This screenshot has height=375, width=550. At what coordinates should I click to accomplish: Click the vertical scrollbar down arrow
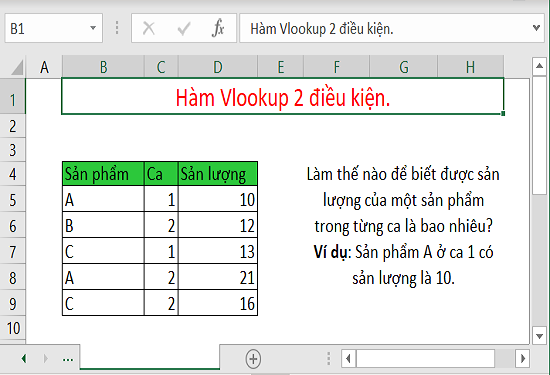(x=539, y=336)
